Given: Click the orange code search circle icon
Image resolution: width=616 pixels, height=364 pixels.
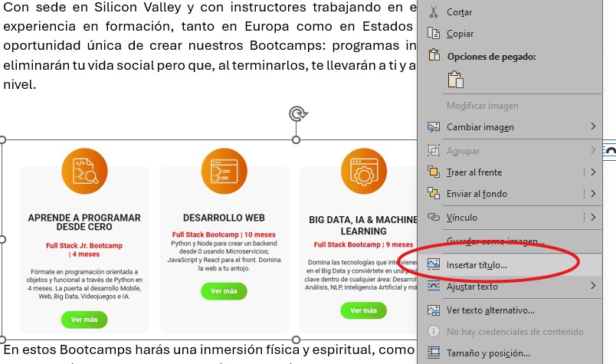Looking at the screenshot, I should coord(84,171).
